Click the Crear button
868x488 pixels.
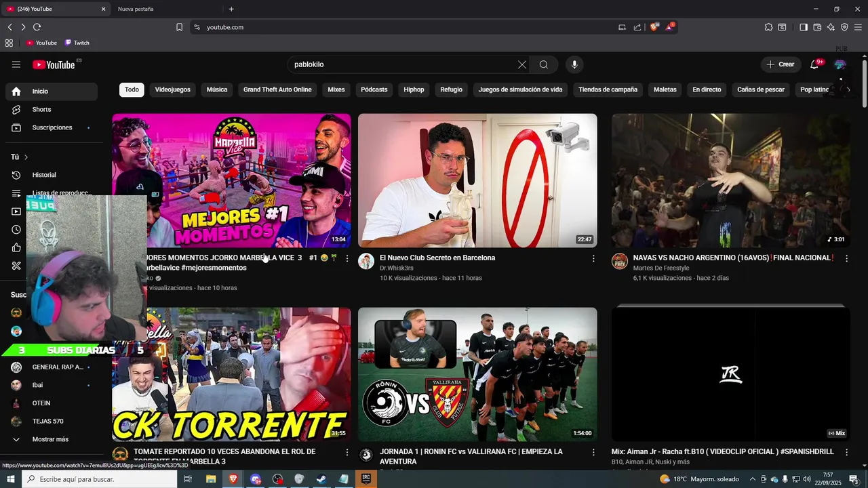click(780, 64)
